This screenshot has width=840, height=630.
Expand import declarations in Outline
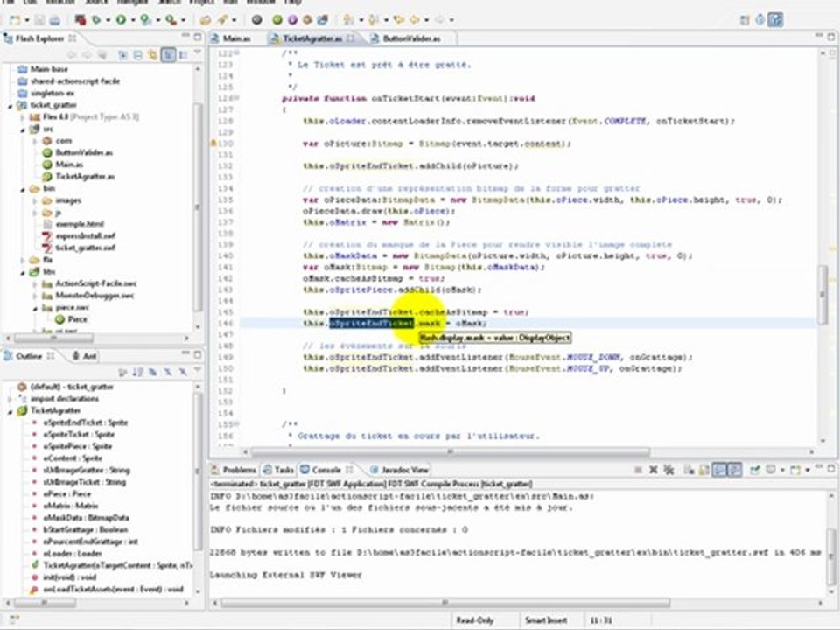click(x=10, y=399)
